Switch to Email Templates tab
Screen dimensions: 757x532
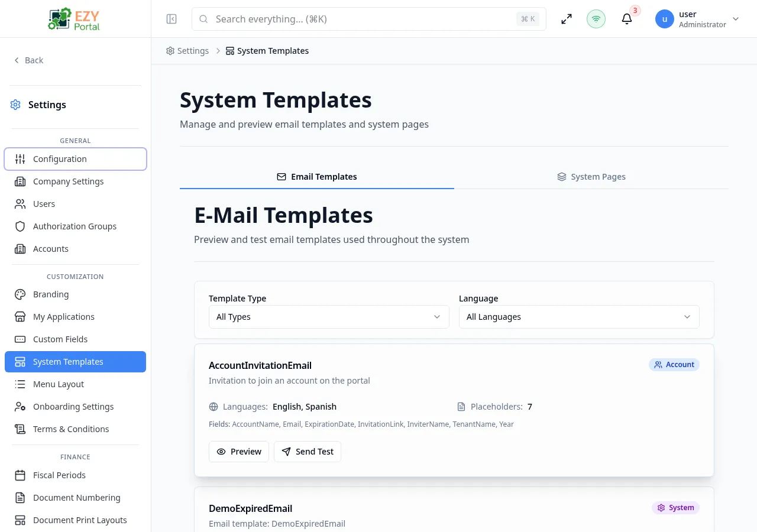tap(317, 177)
